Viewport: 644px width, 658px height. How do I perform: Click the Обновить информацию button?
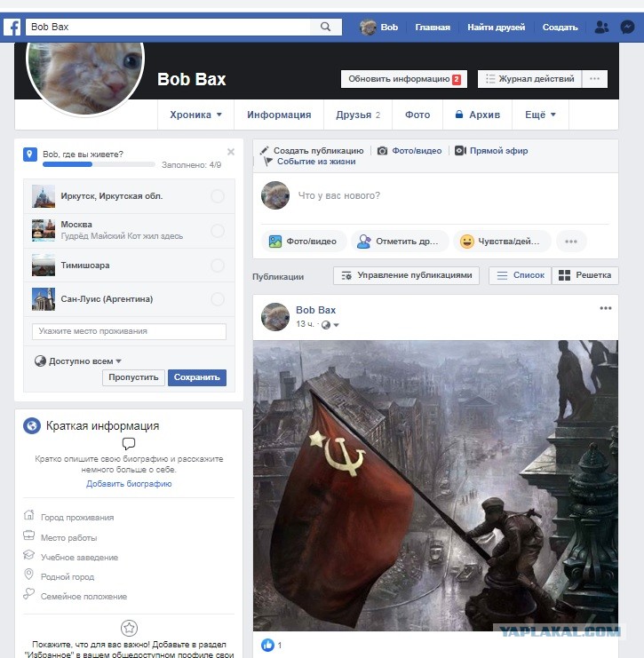coord(404,79)
